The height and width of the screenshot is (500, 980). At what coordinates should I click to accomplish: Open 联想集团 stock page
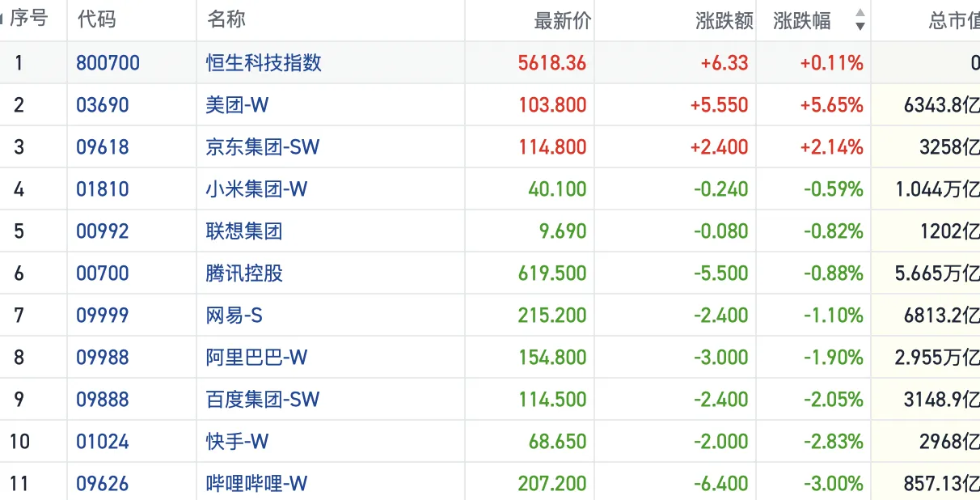pos(244,231)
